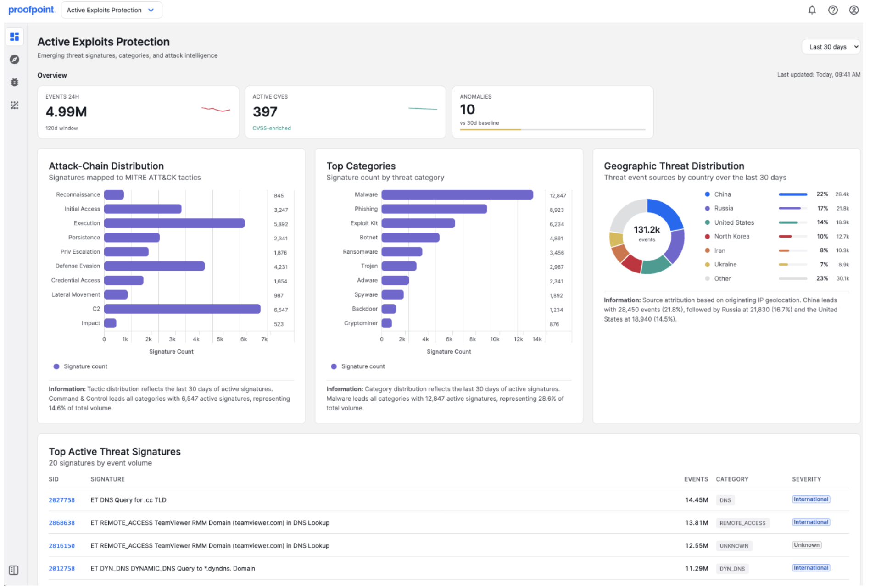Click the United States legend color dot

[707, 222]
